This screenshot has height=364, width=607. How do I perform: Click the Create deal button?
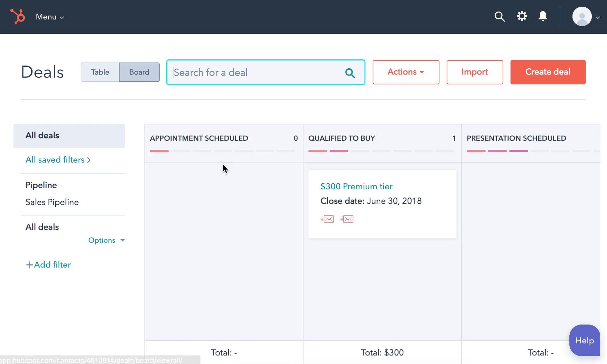tap(548, 72)
